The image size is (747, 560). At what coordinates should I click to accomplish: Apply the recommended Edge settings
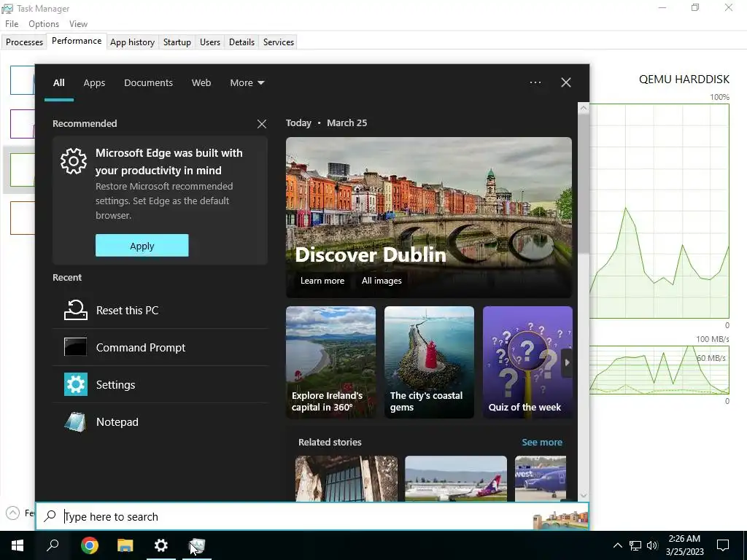(x=142, y=246)
